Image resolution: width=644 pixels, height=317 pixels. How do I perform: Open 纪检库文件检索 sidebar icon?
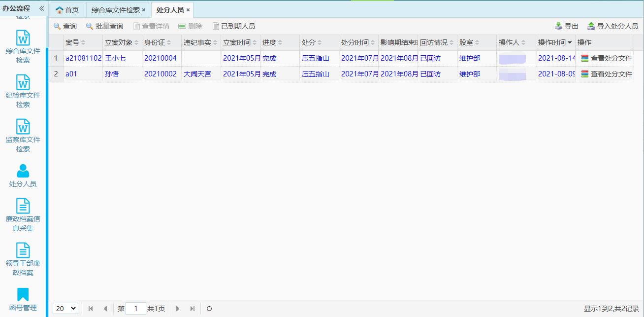point(23,91)
